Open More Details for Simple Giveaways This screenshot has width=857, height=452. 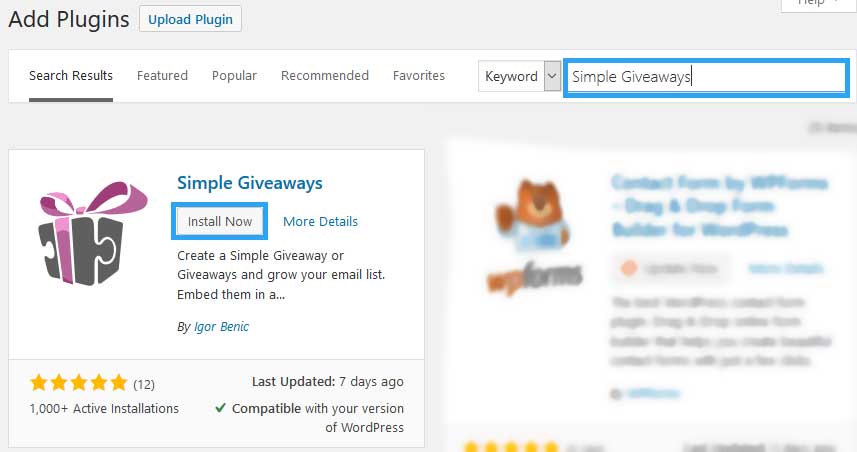pos(320,221)
